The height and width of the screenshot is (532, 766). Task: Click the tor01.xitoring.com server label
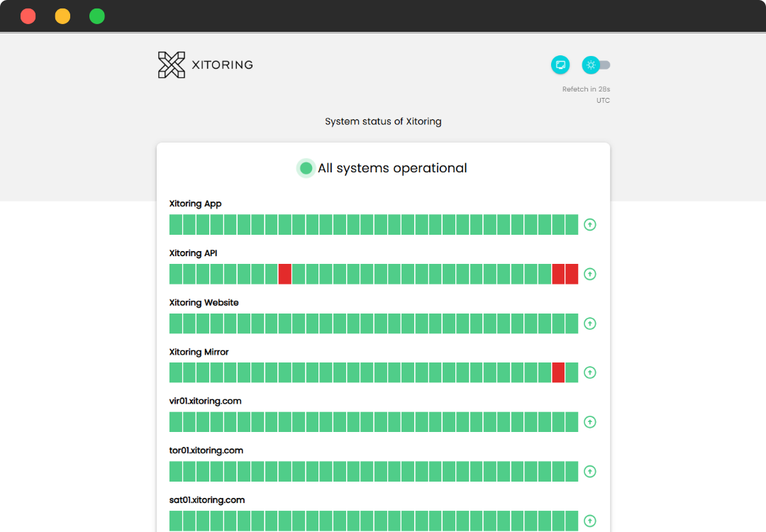pyautogui.click(x=206, y=450)
